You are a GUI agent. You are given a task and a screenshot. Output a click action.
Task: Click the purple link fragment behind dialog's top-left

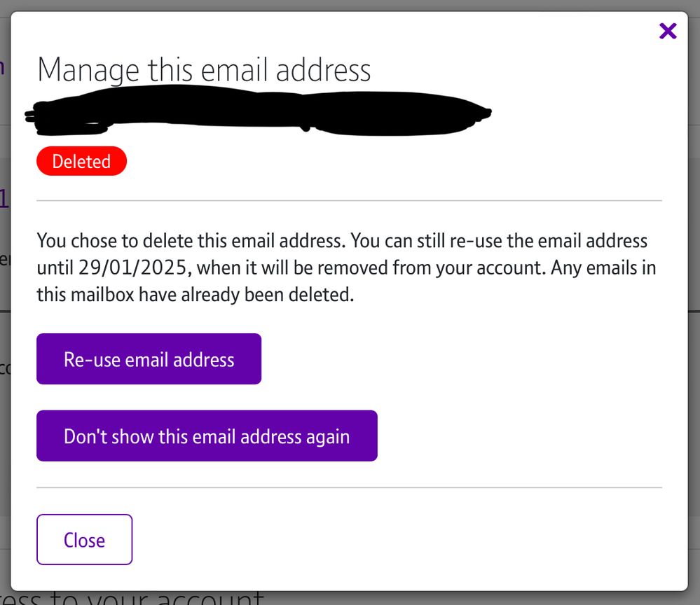click(x=4, y=67)
